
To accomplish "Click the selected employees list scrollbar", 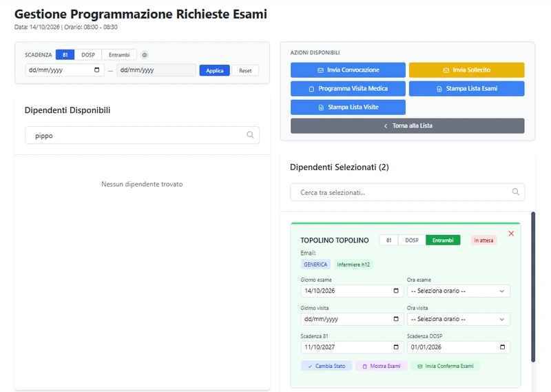I will [x=533, y=287].
